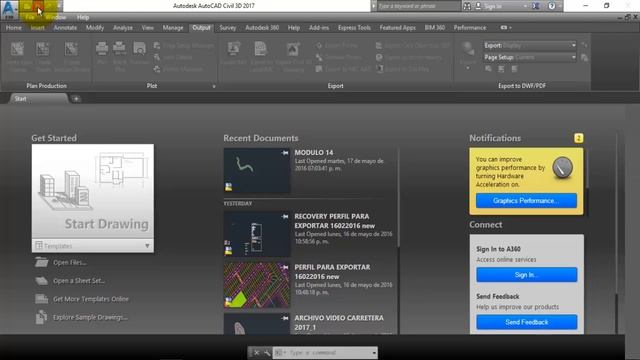Click the Create Sheets icon
The image size is (640, 360).
42,49
